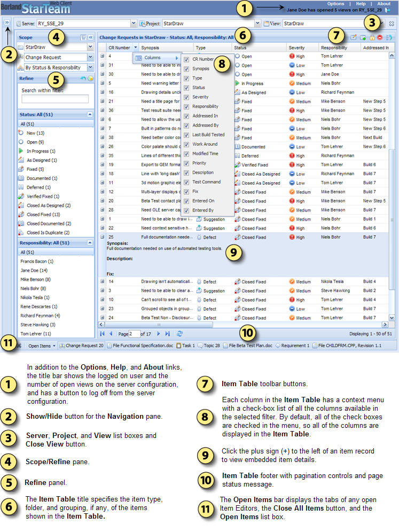399x532 pixels.
Task: Uncheck the Work Around column checkbox
Action: point(186,145)
